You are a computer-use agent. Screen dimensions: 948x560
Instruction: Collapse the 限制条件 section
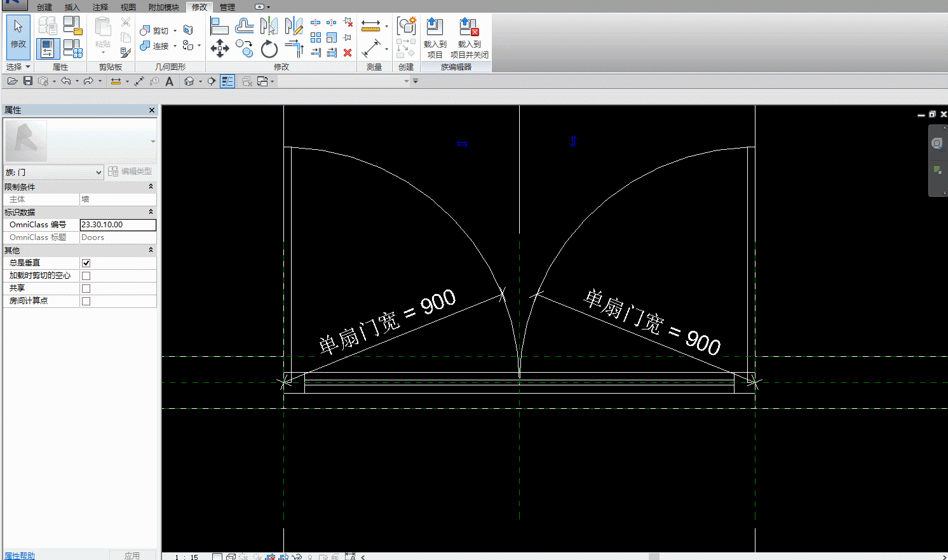151,187
